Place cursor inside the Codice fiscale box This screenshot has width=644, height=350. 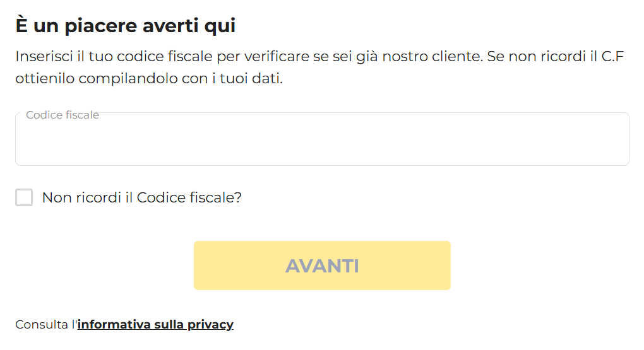(x=322, y=140)
